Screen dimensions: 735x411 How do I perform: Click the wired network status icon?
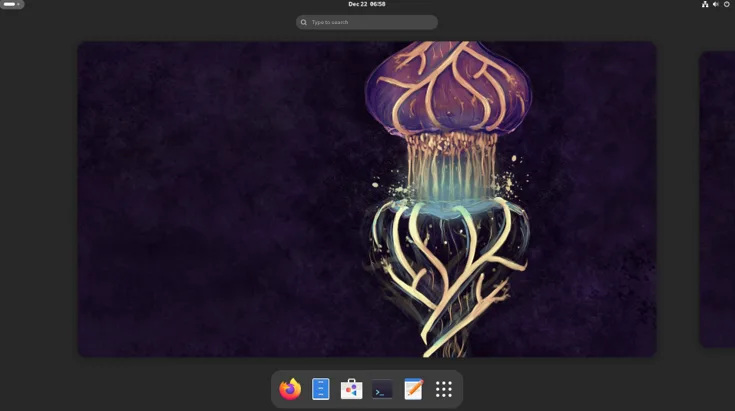705,4
